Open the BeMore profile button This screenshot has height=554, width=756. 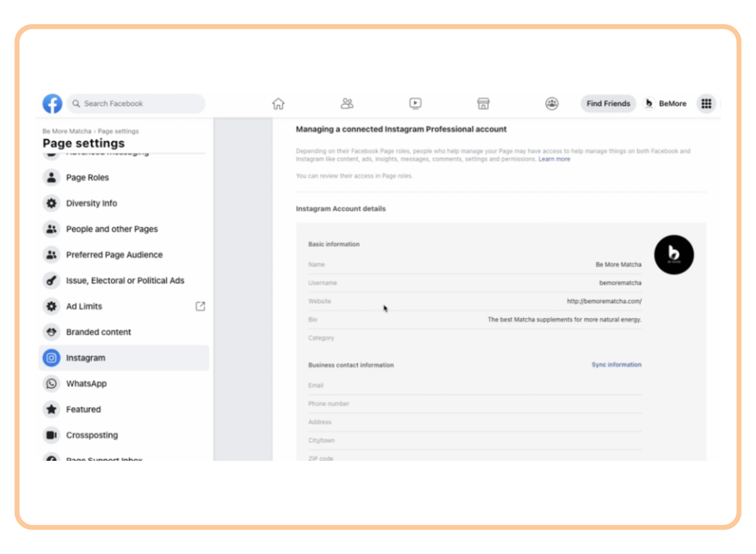(x=666, y=104)
